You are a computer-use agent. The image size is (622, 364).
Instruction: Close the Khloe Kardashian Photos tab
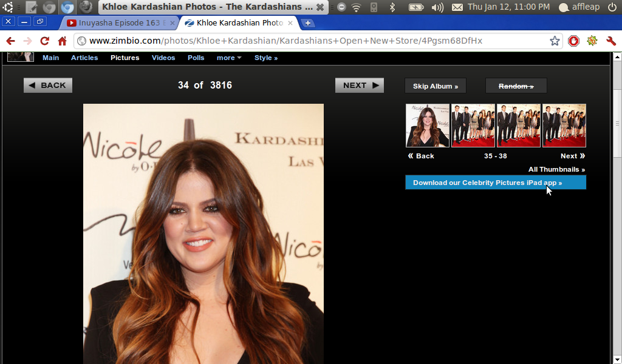click(290, 23)
